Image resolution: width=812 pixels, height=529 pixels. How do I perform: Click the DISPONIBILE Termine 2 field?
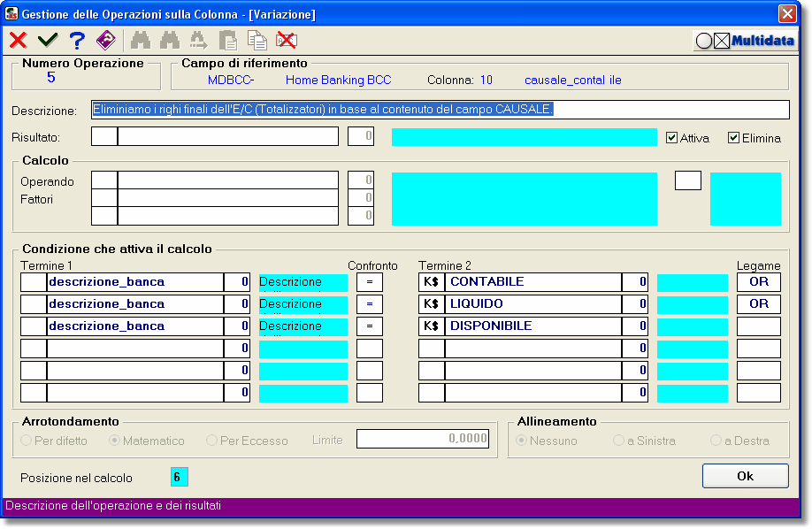coord(532,326)
